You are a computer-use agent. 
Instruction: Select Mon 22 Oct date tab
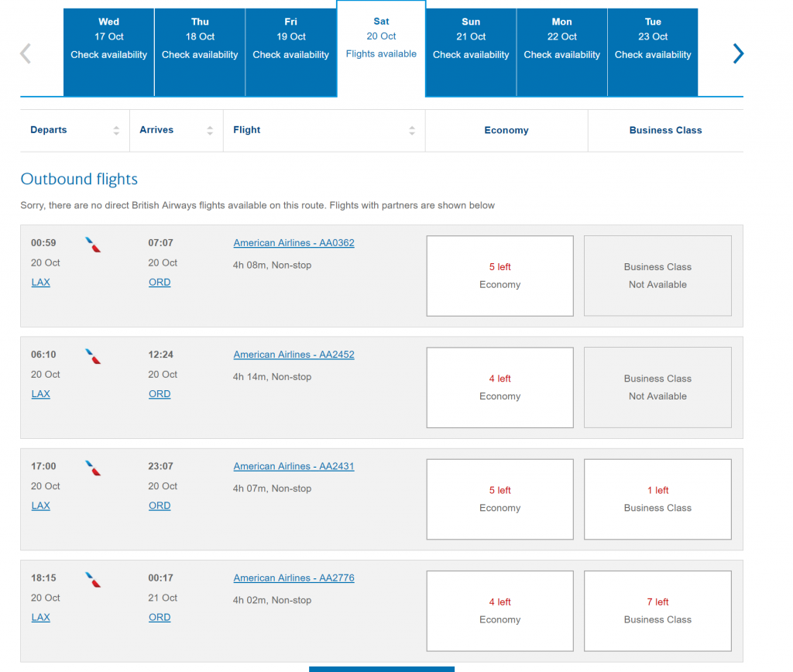click(x=562, y=52)
